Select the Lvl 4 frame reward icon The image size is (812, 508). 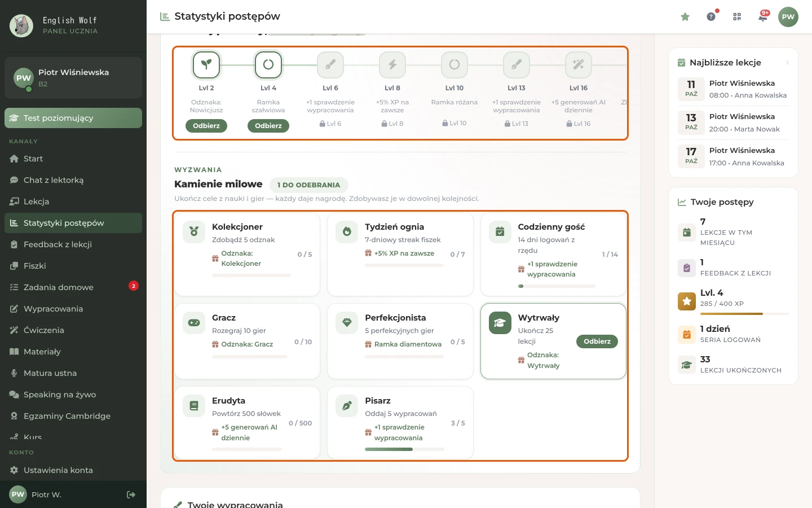click(268, 64)
